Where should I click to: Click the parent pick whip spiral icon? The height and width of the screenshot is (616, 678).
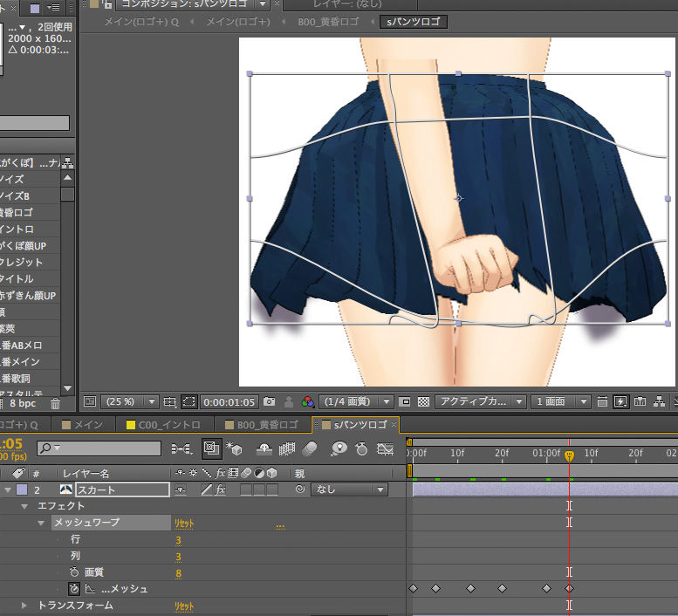300,489
